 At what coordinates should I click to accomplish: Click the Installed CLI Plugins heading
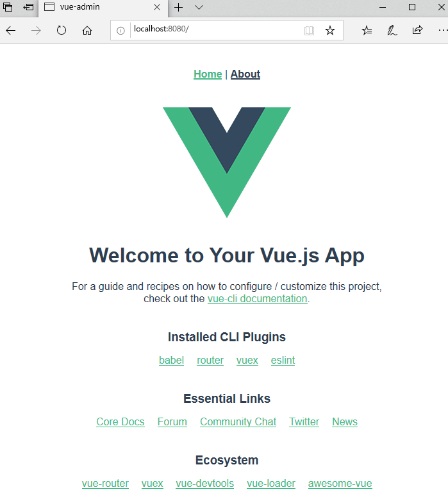click(227, 337)
